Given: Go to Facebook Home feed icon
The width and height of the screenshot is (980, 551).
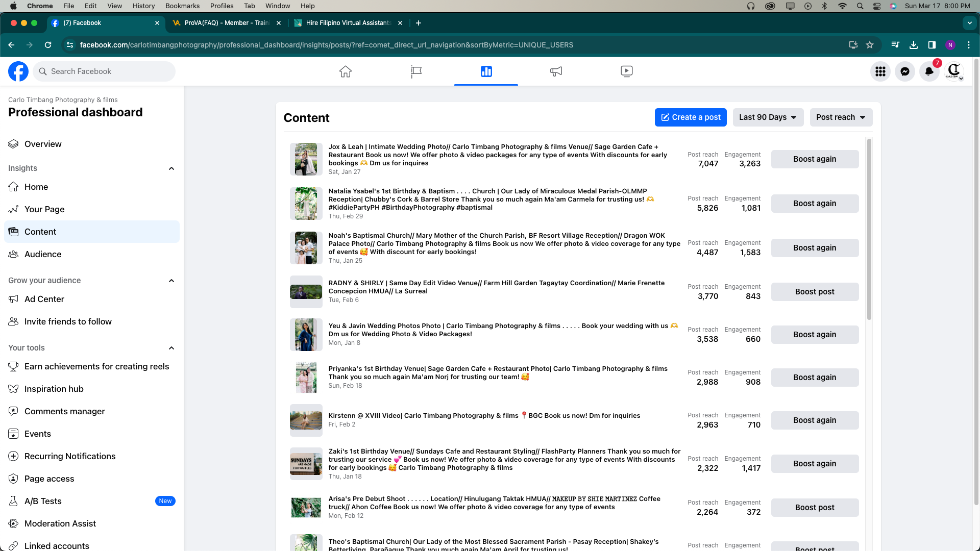Looking at the screenshot, I should [x=346, y=71].
